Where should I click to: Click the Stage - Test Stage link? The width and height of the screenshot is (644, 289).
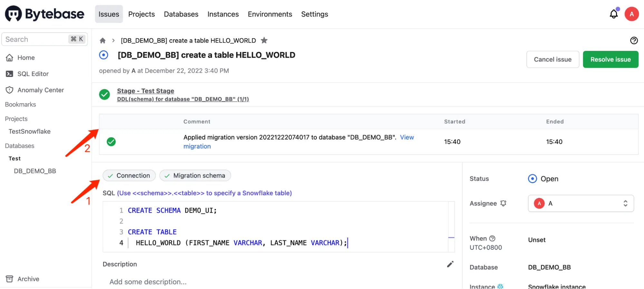pos(146,91)
